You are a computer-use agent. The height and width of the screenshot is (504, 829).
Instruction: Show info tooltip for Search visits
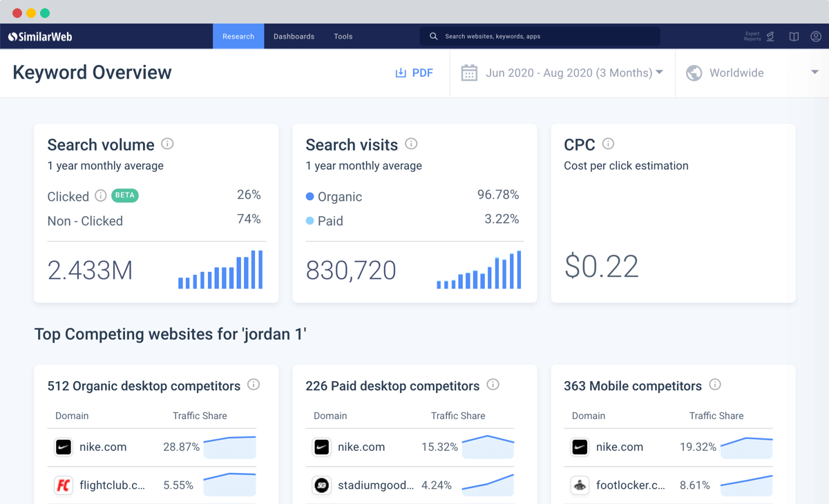(x=411, y=144)
